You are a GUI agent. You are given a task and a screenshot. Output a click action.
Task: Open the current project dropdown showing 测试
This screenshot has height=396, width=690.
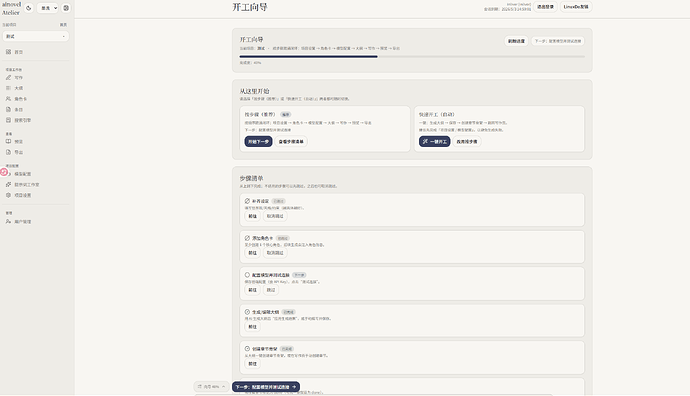tap(36, 36)
